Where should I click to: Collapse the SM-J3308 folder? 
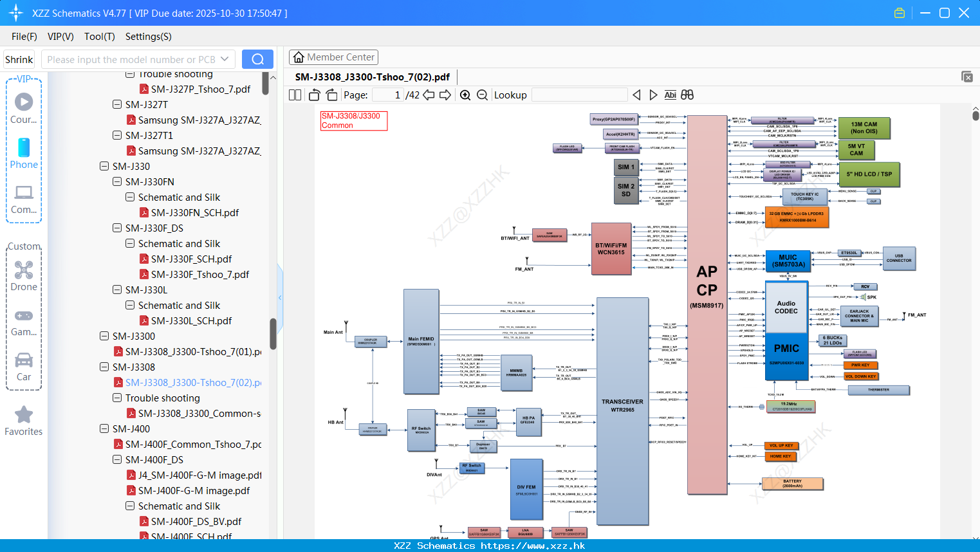pos(104,367)
